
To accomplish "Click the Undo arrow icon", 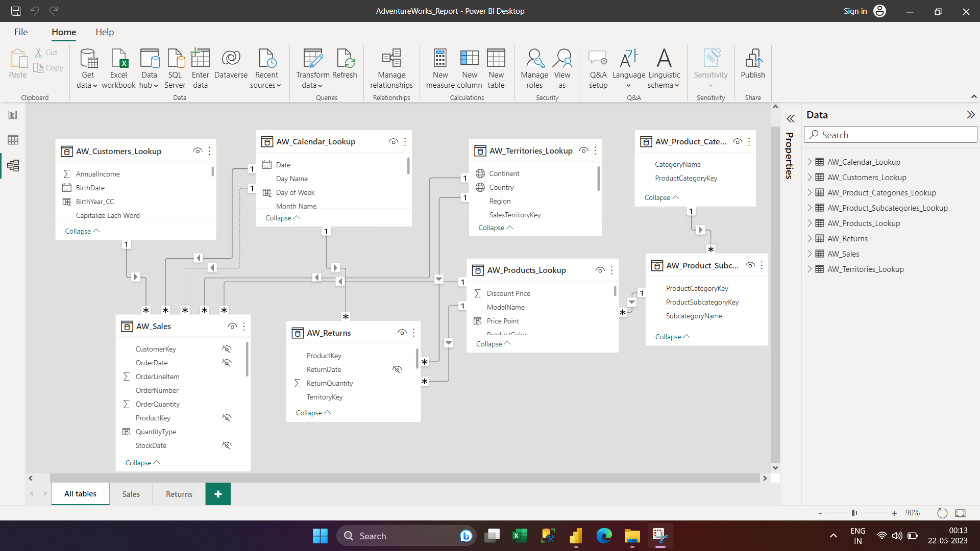I will (35, 11).
